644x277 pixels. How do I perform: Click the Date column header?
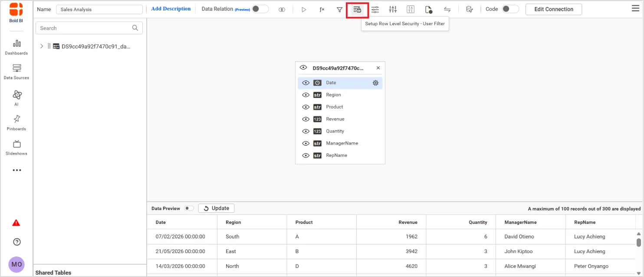[x=182, y=222]
